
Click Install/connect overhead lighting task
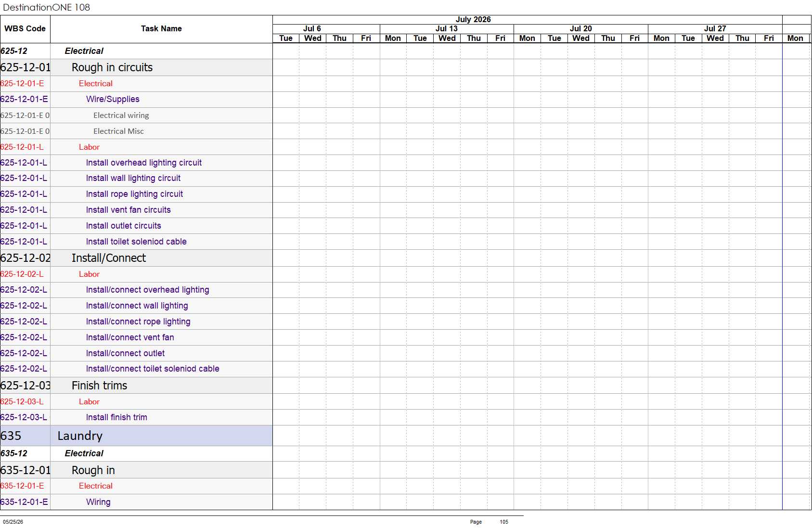coord(147,290)
